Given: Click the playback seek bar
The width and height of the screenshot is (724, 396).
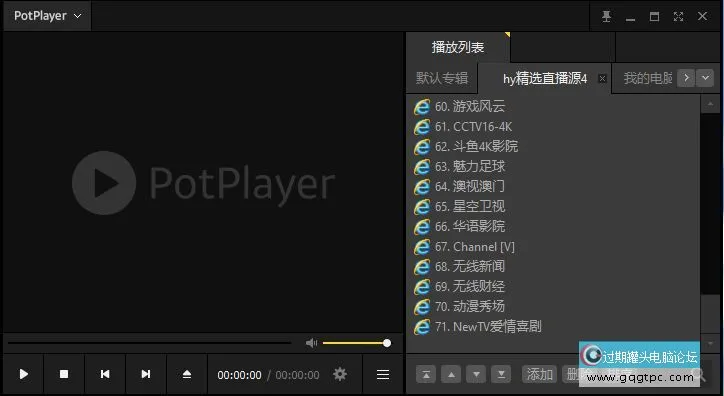Looking at the screenshot, I should (149, 343).
